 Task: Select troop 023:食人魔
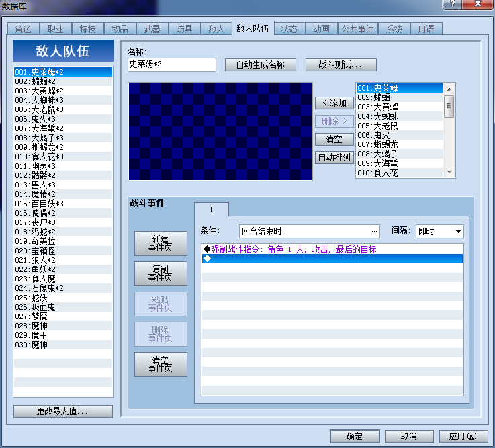tap(63, 279)
